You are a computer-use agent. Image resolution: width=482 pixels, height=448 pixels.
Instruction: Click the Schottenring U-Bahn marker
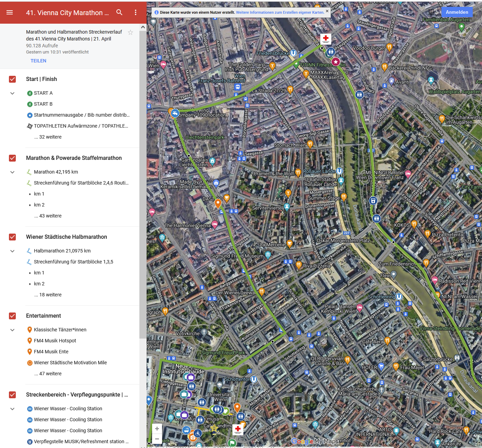click(x=399, y=296)
